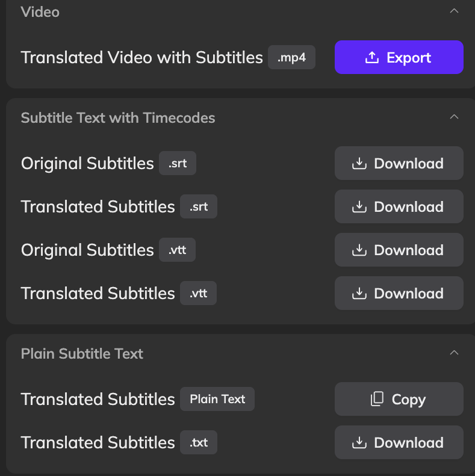475x476 pixels.
Task: Click the Video section header label
Action: 40,12
